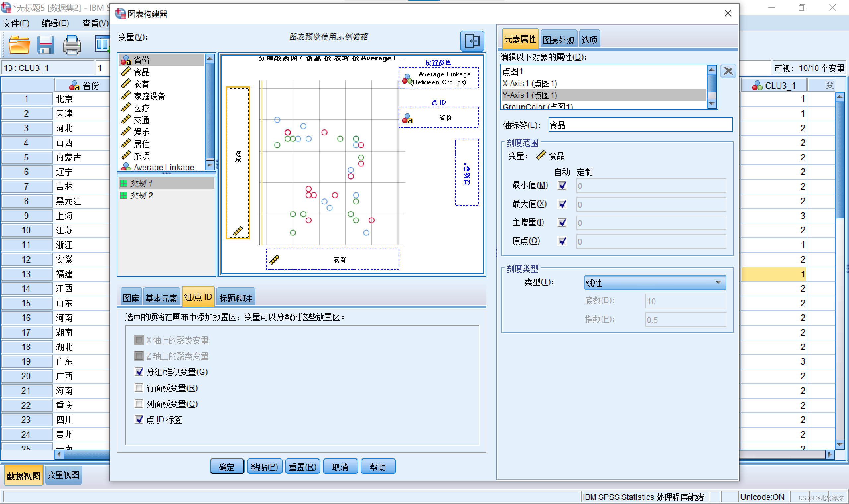Click the 点 ID 省份 drop zone

[x=438, y=117]
